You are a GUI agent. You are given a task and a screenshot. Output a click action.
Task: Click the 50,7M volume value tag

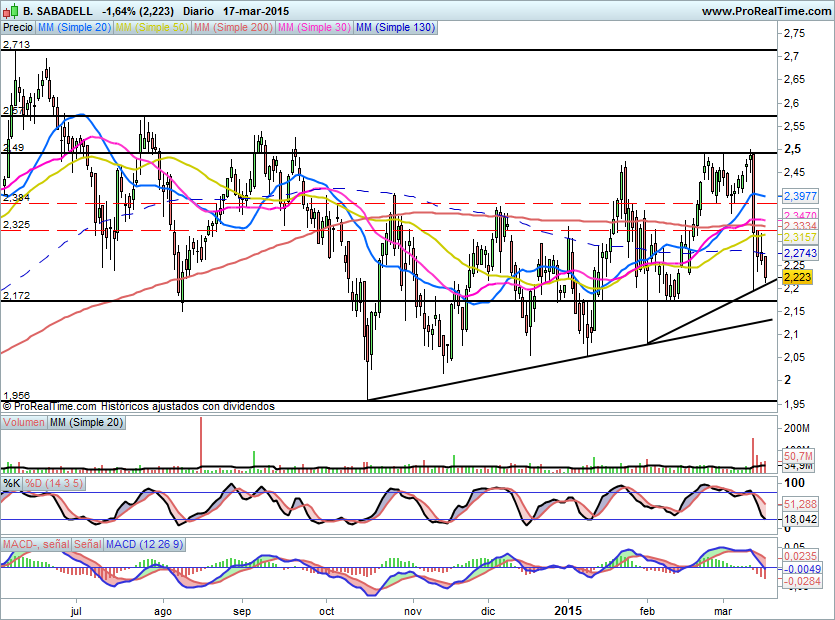798,456
